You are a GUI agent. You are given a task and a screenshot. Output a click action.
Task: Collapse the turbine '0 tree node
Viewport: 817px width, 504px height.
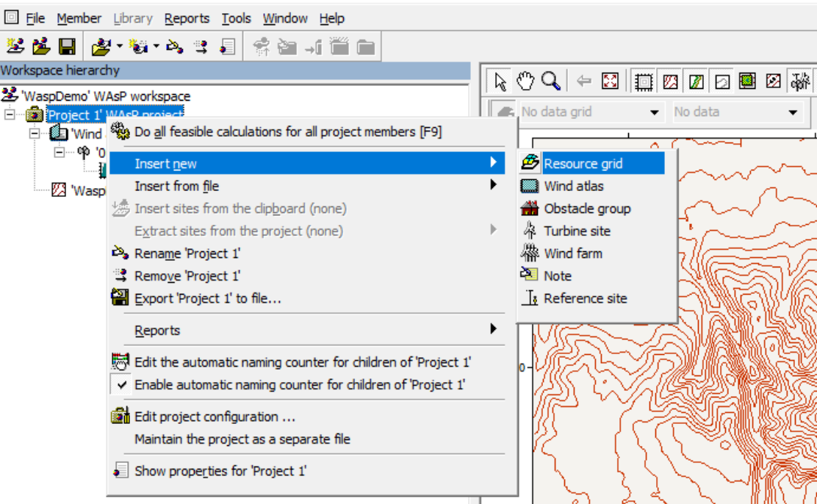(60, 152)
